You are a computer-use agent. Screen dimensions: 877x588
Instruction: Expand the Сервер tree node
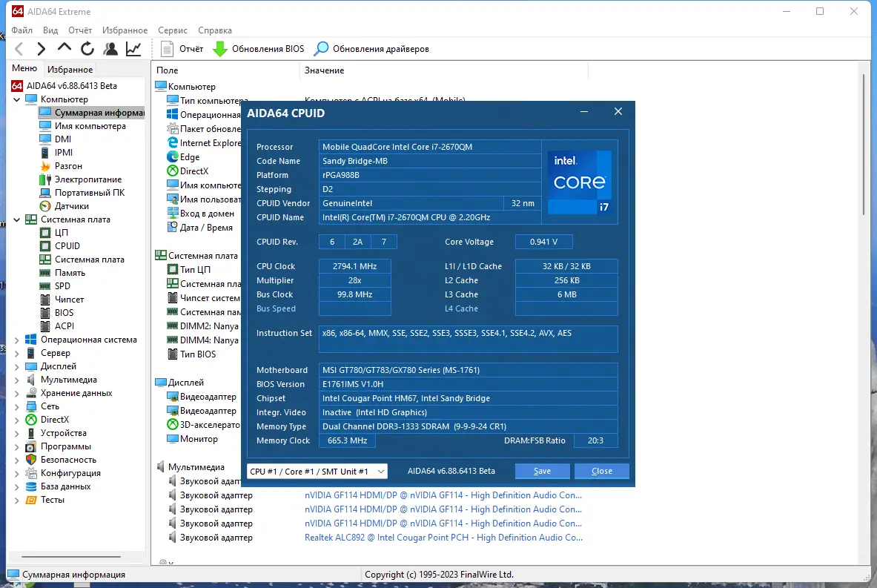(x=16, y=354)
